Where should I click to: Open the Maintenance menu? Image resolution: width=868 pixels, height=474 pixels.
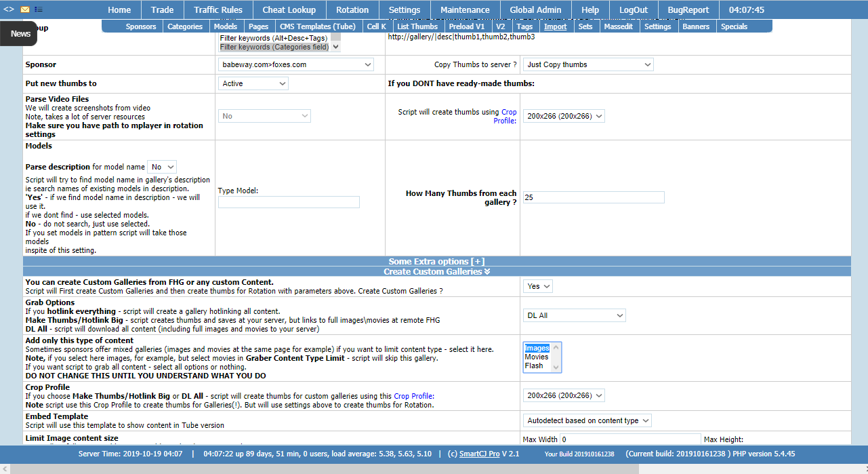click(x=465, y=9)
